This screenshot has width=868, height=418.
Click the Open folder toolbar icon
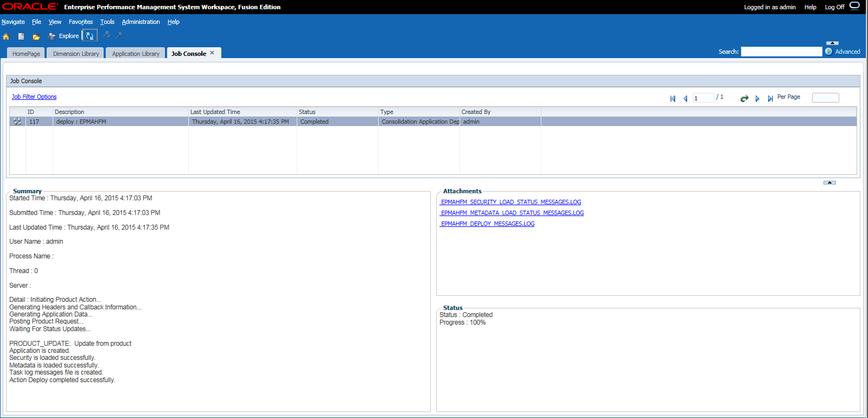click(36, 37)
